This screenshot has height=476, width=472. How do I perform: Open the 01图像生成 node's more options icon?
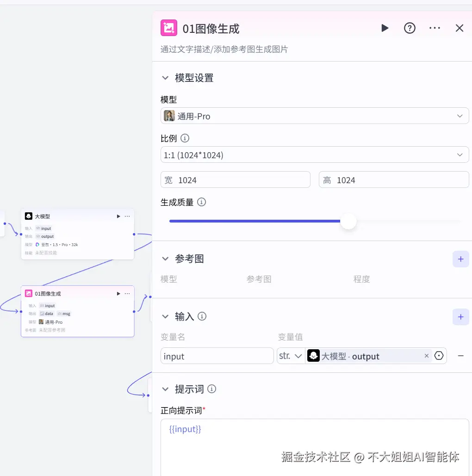tap(126, 293)
